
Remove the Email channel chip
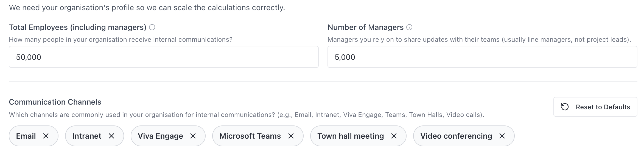pyautogui.click(x=46, y=136)
